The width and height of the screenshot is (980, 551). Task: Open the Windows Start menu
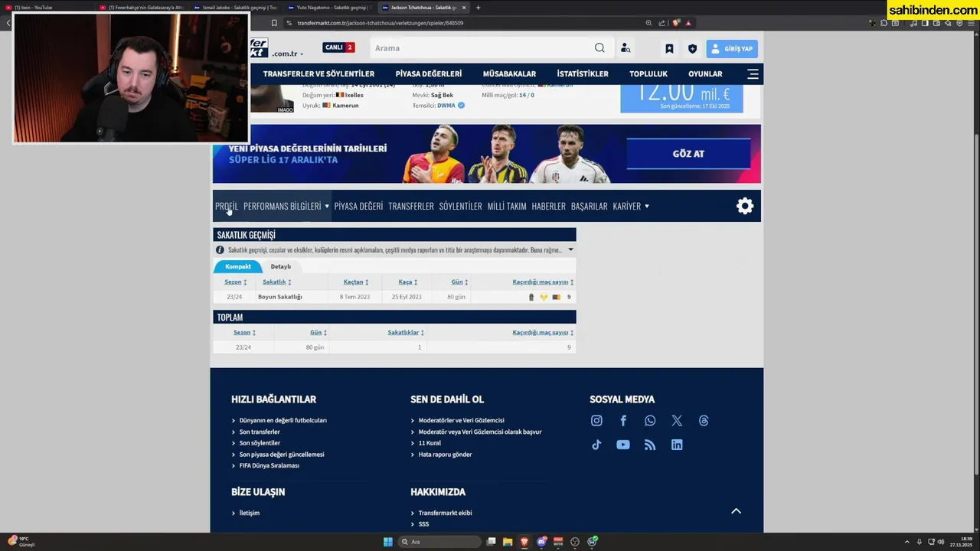[388, 542]
